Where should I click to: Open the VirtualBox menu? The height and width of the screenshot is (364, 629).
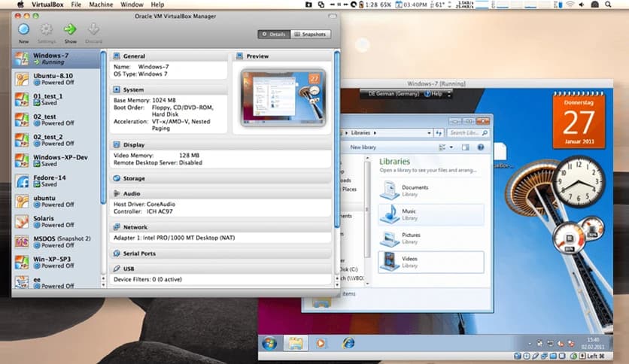[x=47, y=5]
